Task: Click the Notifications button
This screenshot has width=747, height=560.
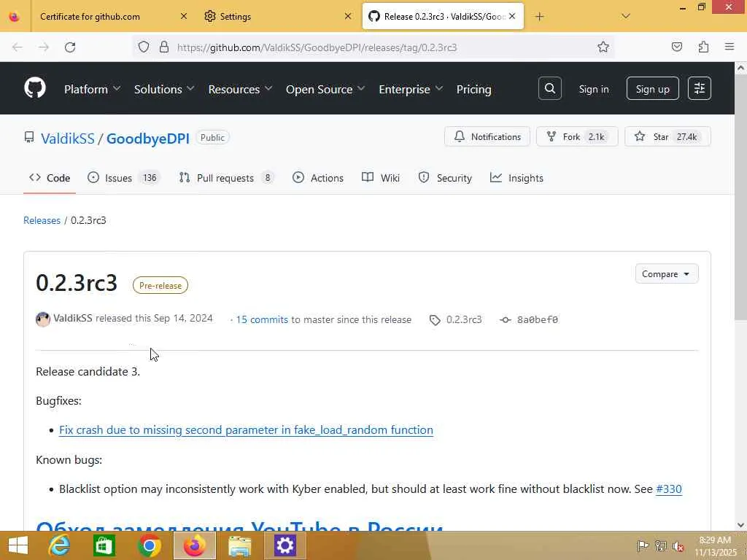Action: click(487, 136)
